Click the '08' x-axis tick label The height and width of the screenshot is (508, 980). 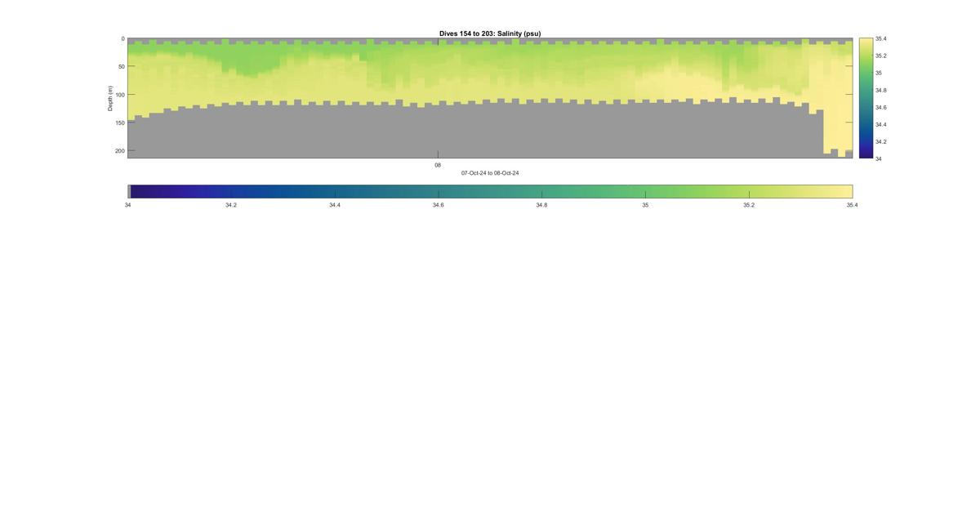tap(438, 165)
